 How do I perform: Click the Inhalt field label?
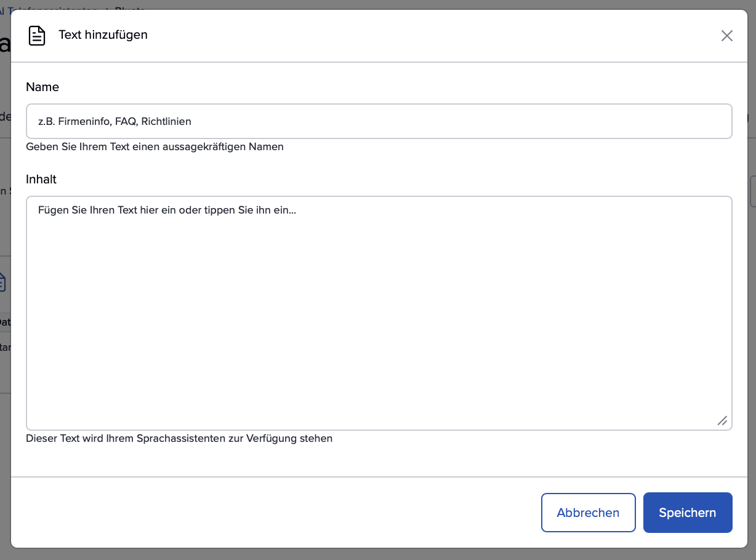[41, 179]
